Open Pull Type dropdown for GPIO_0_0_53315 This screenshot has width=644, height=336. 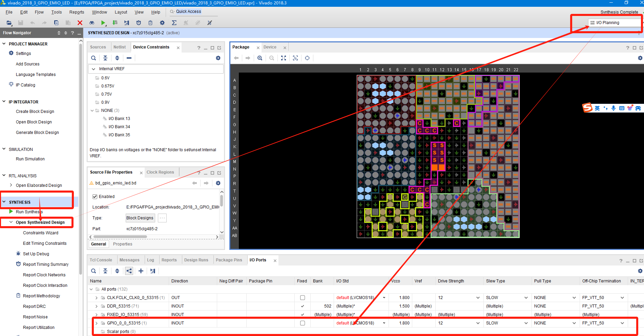pyautogui.click(x=574, y=323)
